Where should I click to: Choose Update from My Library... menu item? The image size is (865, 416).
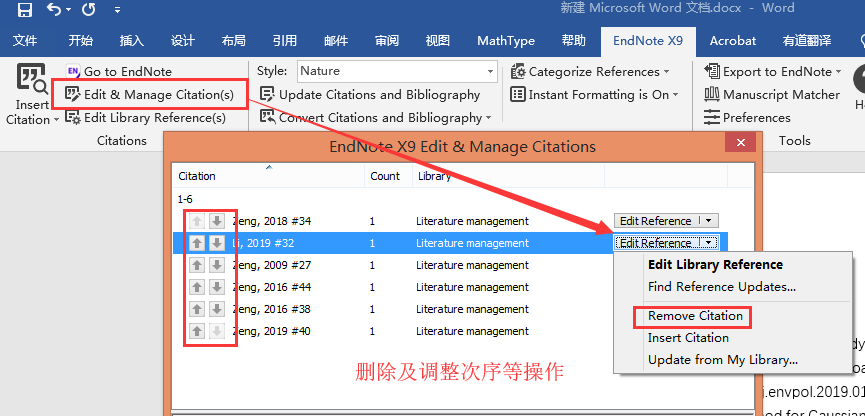point(723,360)
